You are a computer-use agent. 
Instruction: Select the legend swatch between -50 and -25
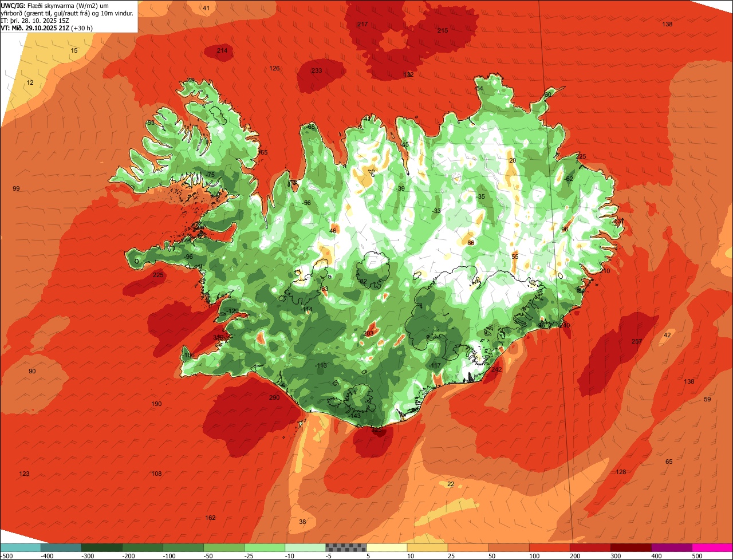click(224, 547)
